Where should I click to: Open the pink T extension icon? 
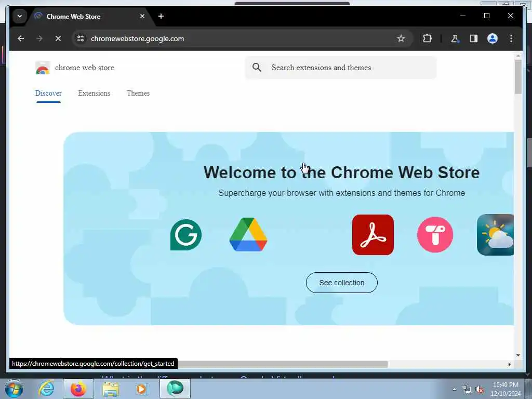coord(435,235)
